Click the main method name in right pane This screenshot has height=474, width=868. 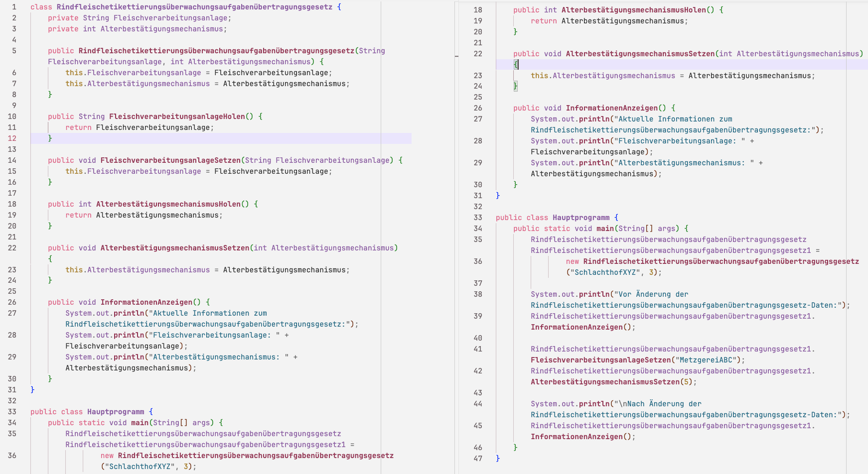tap(605, 229)
